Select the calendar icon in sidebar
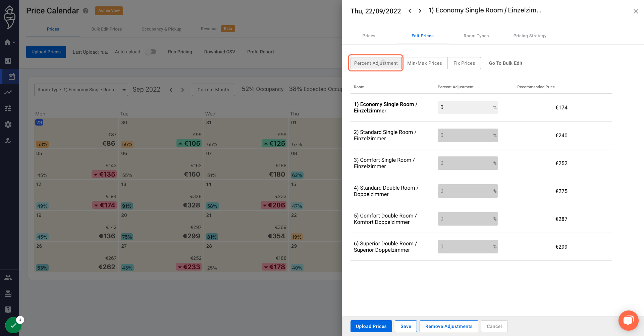This screenshot has height=336, width=644. pyautogui.click(x=11, y=77)
